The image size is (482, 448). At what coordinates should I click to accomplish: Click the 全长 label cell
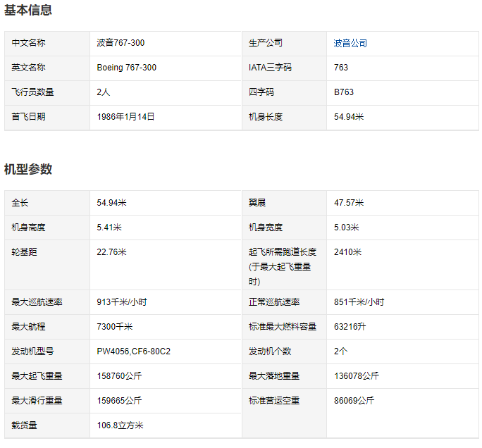[47, 203]
